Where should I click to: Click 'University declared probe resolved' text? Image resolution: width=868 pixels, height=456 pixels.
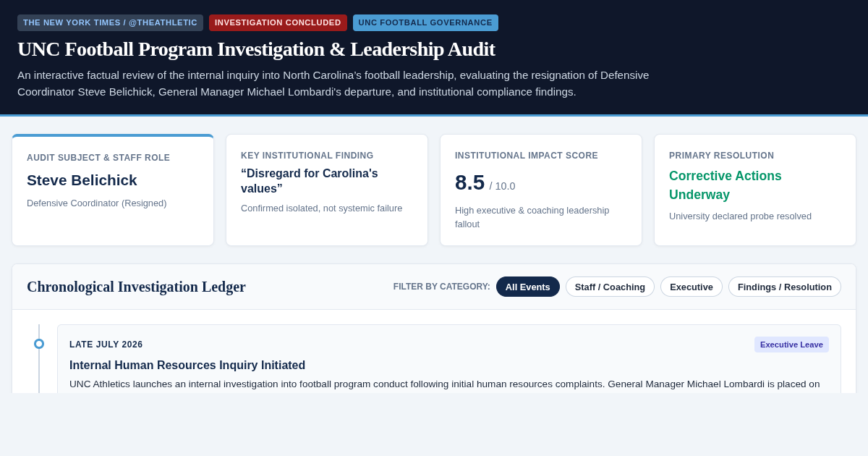pos(740,216)
